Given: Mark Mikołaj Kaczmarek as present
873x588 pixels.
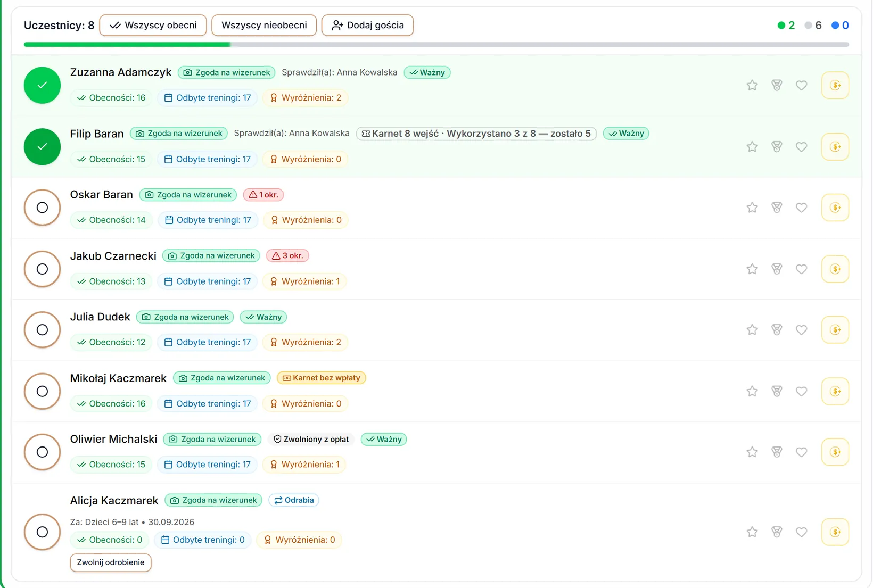Looking at the screenshot, I should [42, 391].
